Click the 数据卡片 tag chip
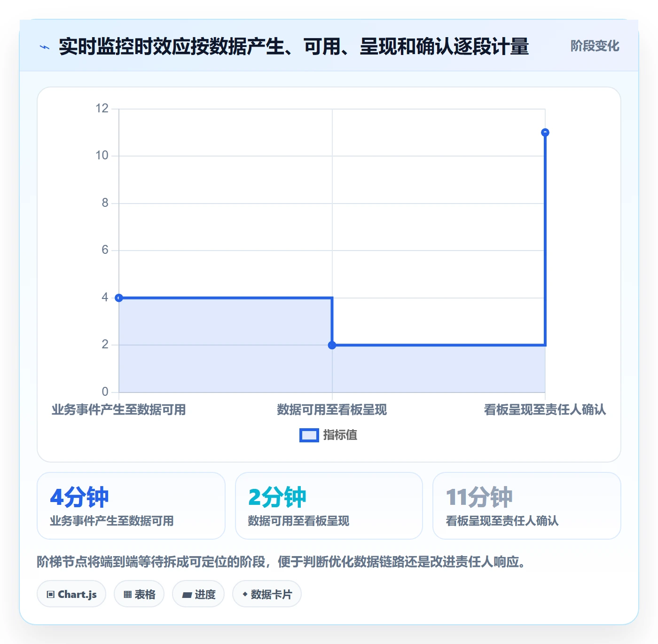 click(x=267, y=594)
